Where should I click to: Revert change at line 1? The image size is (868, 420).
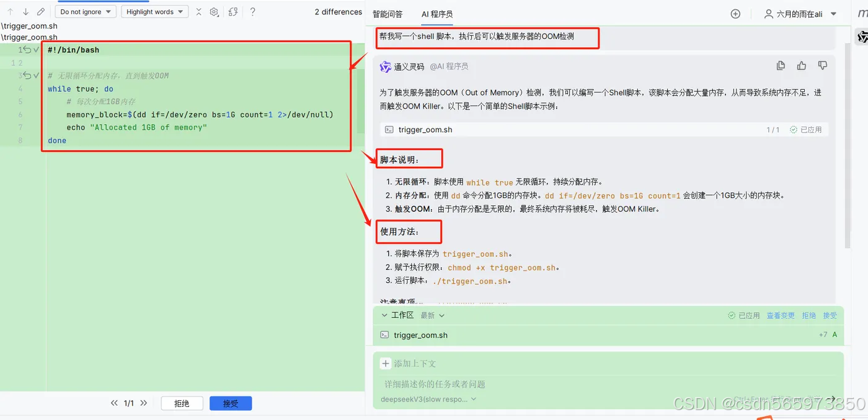pos(27,50)
